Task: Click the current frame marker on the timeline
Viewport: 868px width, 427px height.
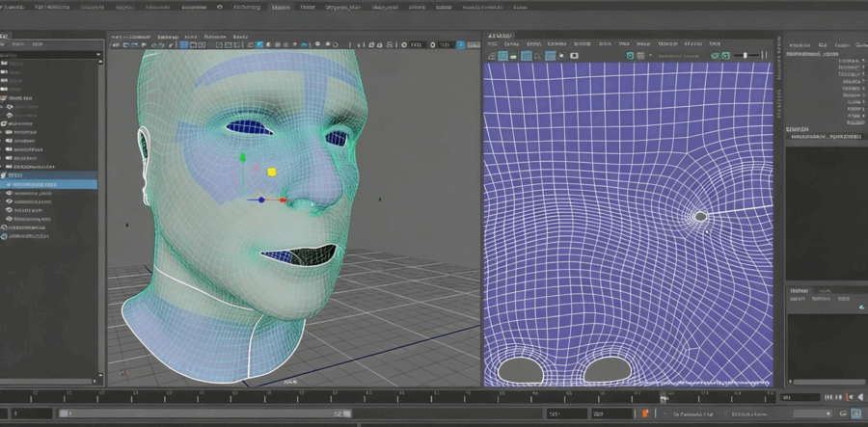Action: point(664,396)
